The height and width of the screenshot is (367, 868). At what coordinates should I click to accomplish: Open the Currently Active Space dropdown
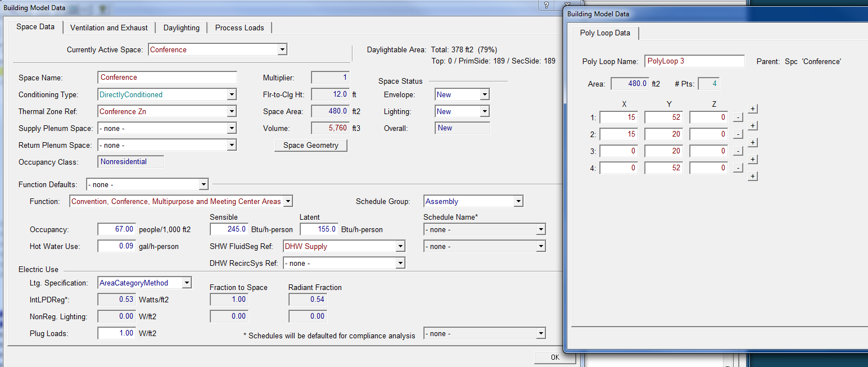[282, 49]
